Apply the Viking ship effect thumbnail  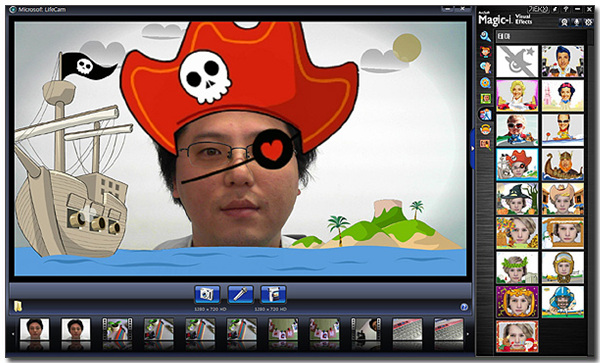(x=562, y=164)
